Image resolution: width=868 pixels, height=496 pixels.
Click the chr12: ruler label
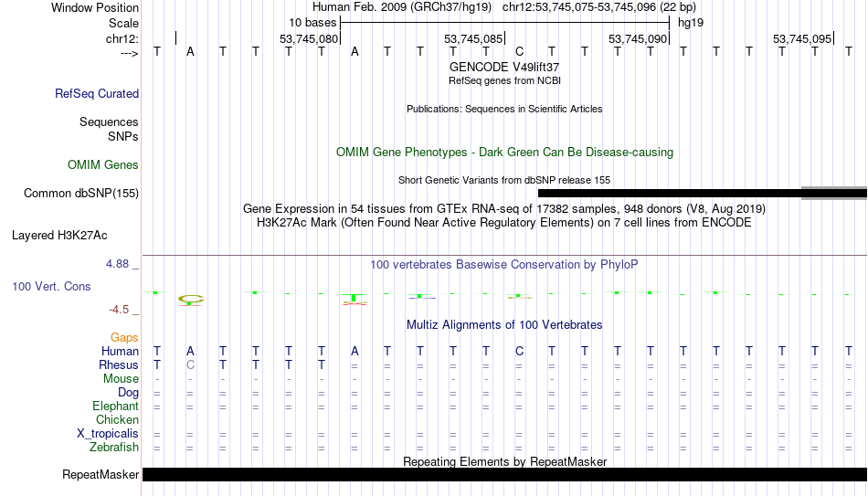[122, 38]
